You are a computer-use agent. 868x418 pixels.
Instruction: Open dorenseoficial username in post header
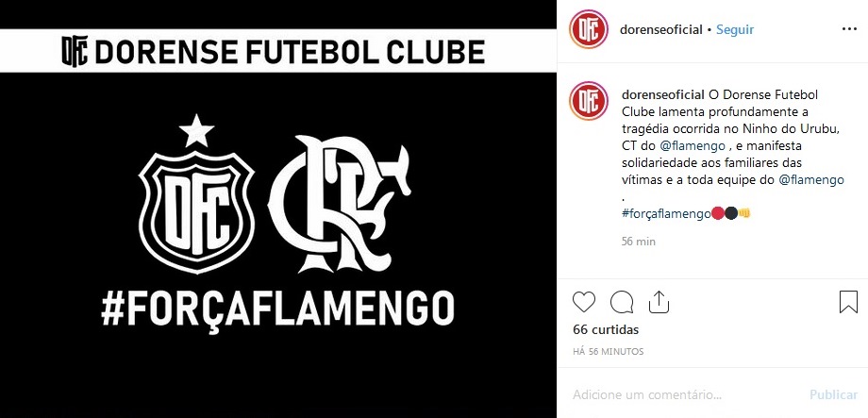[x=661, y=30]
